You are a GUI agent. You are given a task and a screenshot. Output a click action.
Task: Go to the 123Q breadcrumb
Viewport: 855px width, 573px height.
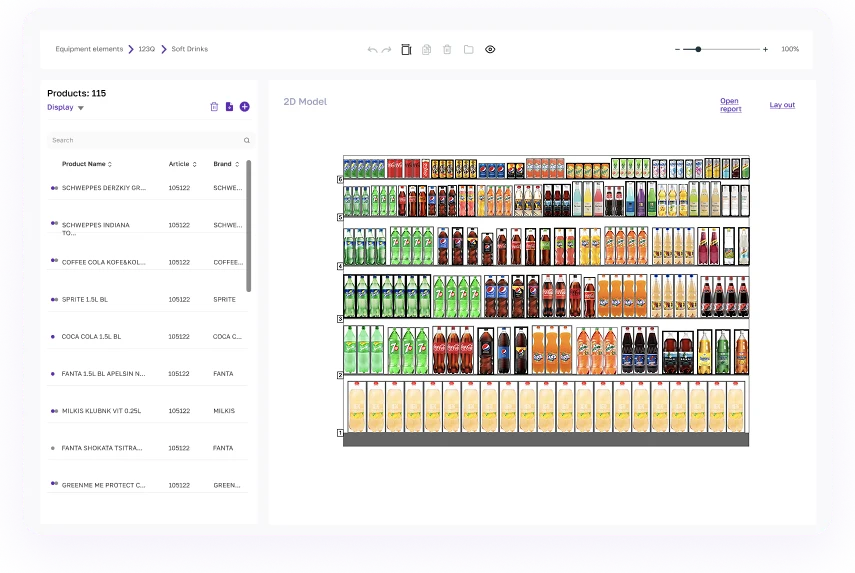146,49
